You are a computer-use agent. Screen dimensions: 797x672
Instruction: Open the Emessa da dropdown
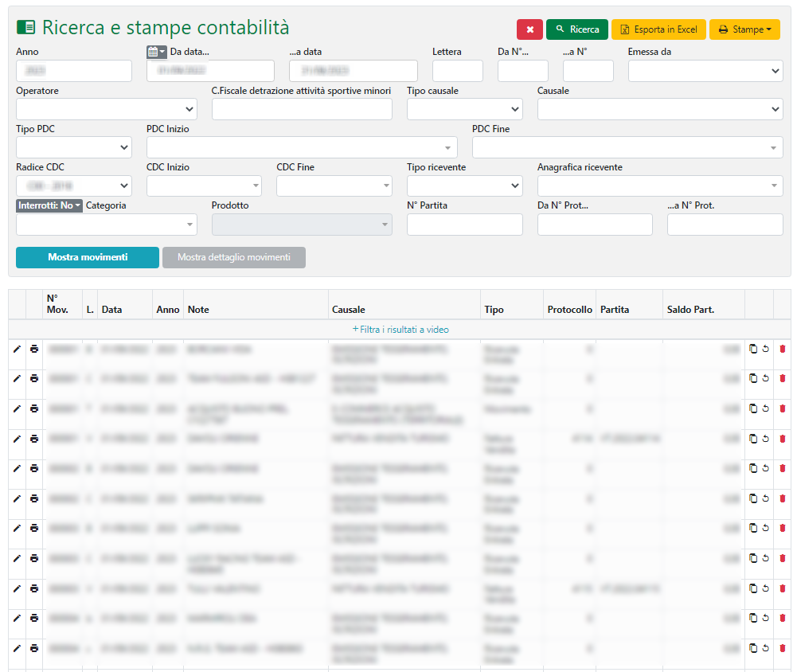(705, 71)
